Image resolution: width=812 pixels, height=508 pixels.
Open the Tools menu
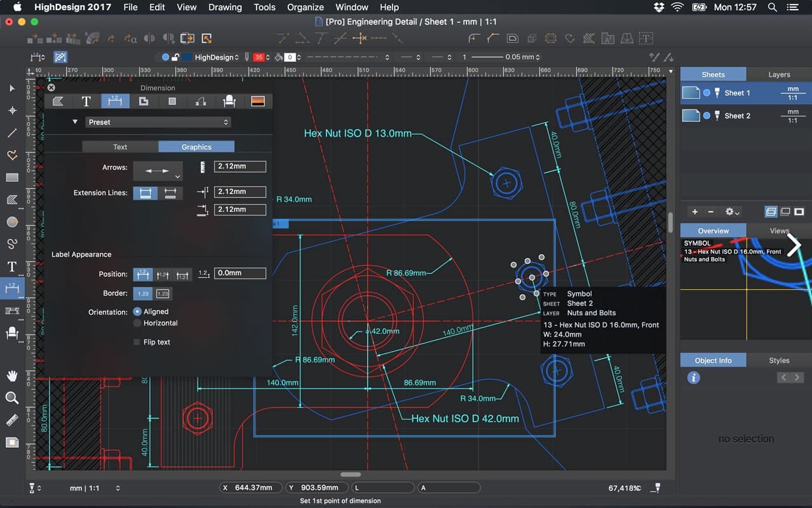coord(264,8)
